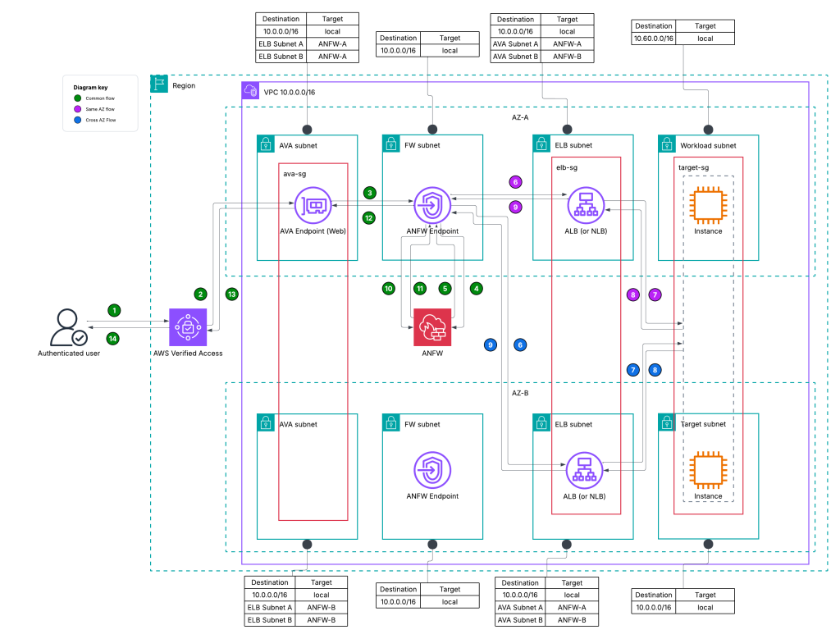The image size is (840, 639).
Task: Select the AVA Endpoint (Web) icon
Action: 313,205
